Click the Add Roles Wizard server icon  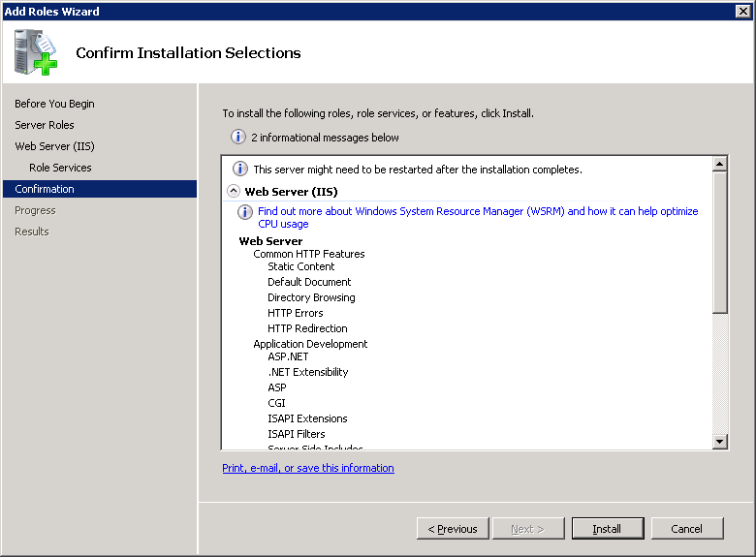(x=36, y=52)
